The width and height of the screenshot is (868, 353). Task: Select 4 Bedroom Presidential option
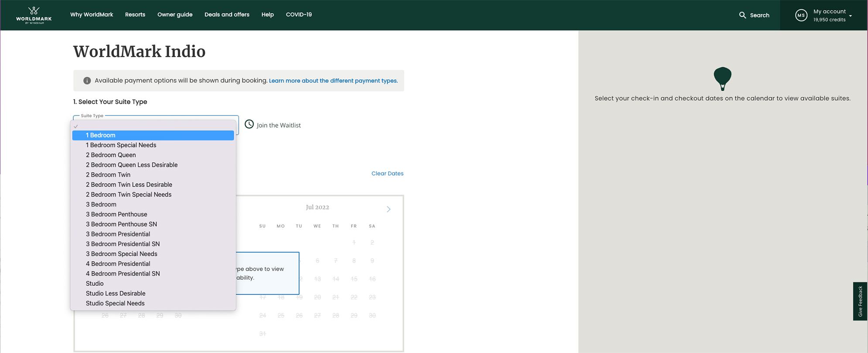coord(153,264)
